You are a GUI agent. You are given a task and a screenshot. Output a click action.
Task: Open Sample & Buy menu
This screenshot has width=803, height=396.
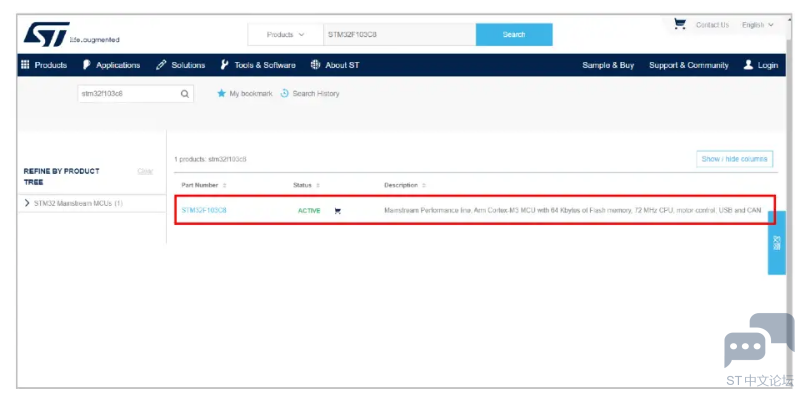tap(608, 65)
